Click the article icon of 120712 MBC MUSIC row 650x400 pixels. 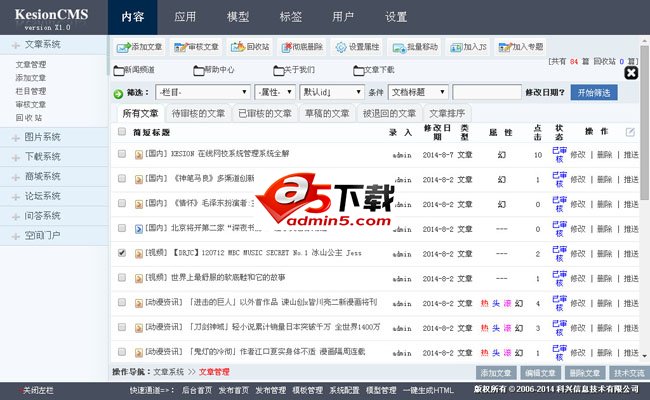pyautogui.click(x=139, y=254)
